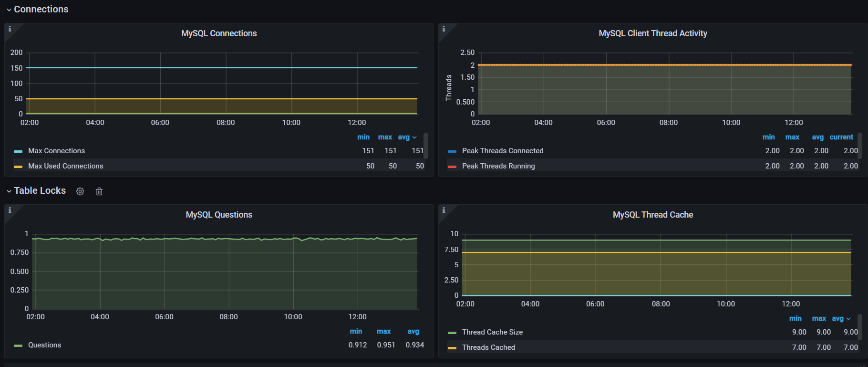This screenshot has width=868, height=367.
Task: Toggle Max Connections series in legend
Action: [56, 151]
